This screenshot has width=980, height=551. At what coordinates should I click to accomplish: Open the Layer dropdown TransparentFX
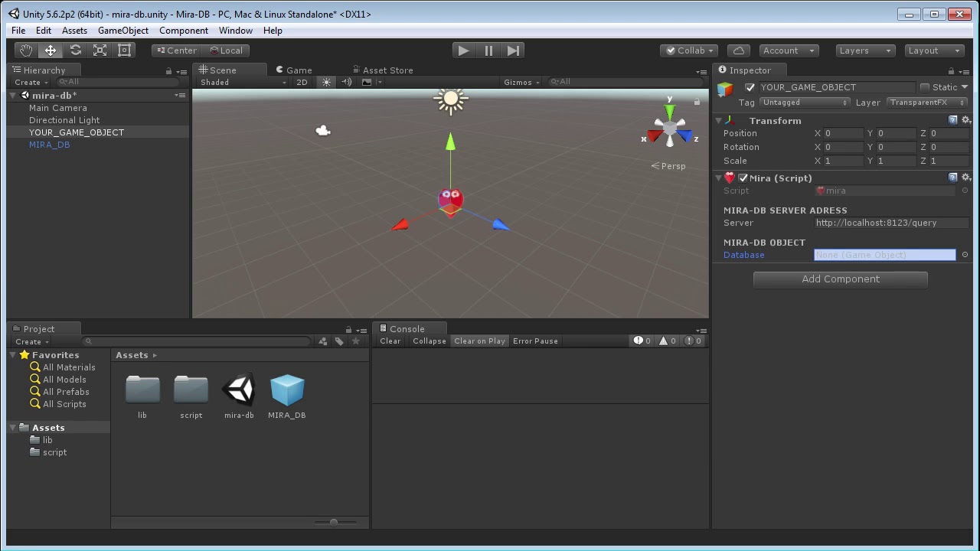pyautogui.click(x=928, y=103)
